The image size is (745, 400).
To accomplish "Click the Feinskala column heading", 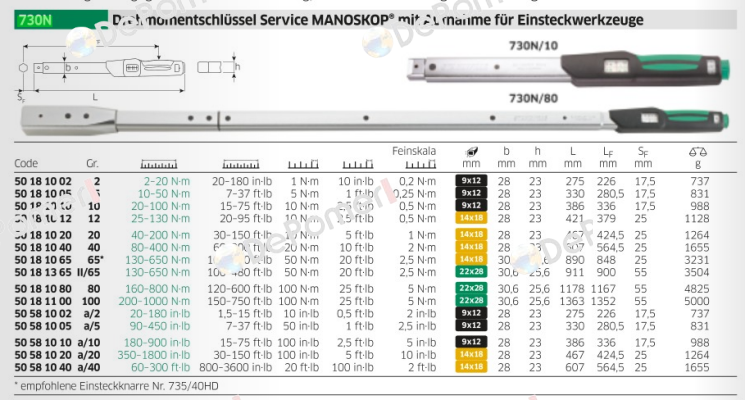I will (x=414, y=151).
